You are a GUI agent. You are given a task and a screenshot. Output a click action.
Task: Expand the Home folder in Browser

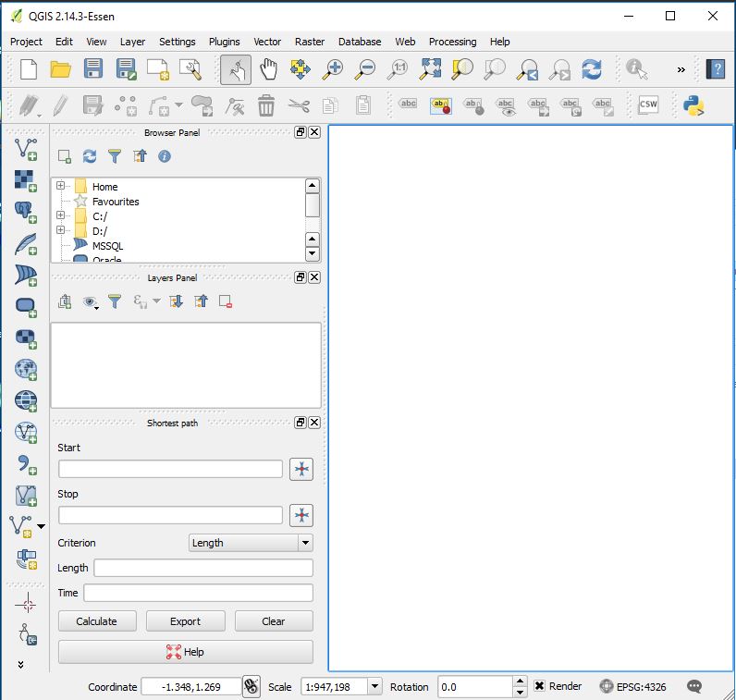(x=60, y=186)
